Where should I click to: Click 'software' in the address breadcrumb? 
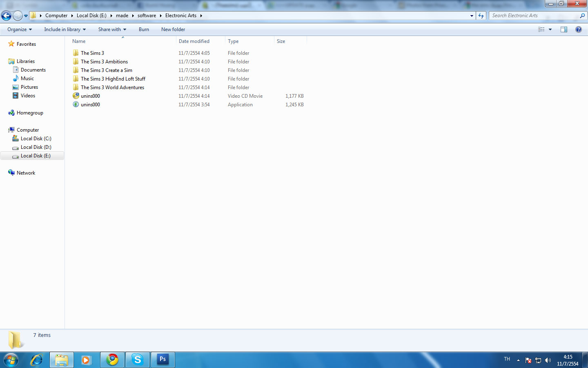tap(147, 16)
